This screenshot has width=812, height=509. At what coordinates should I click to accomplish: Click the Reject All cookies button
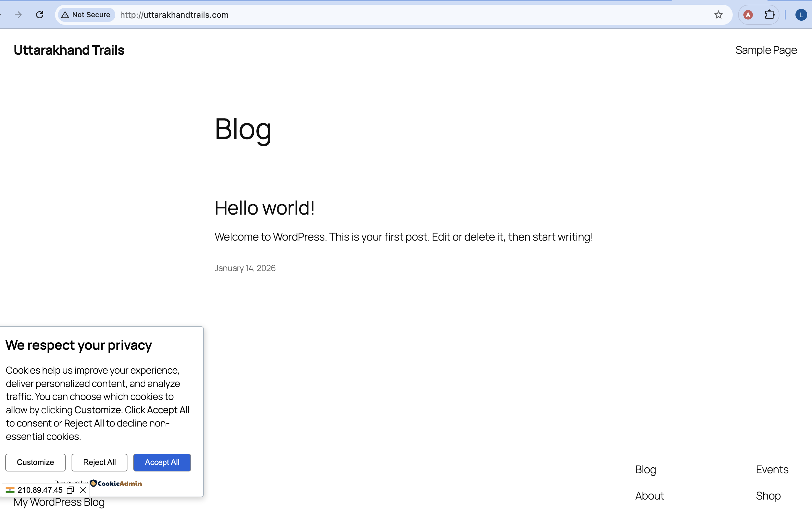(x=99, y=462)
